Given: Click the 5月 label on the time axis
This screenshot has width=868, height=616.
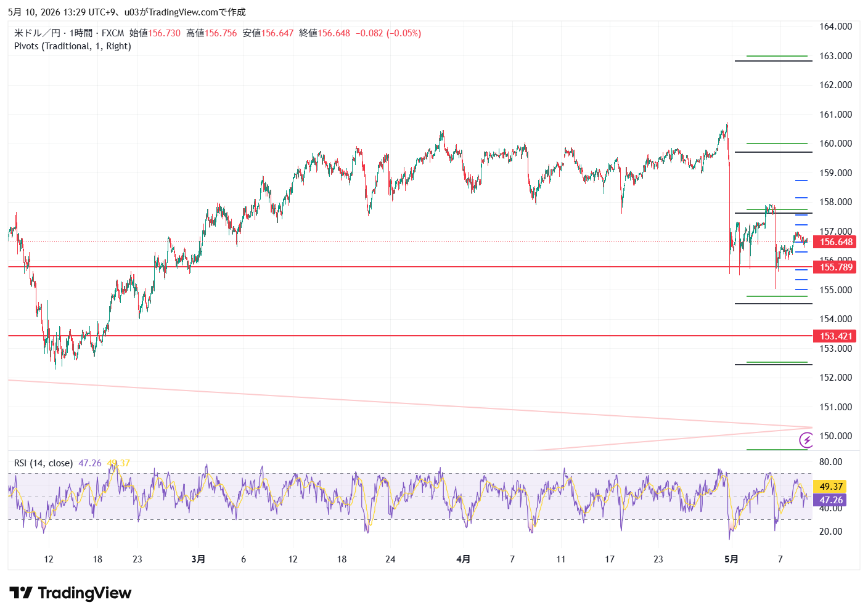Looking at the screenshot, I should point(731,559).
